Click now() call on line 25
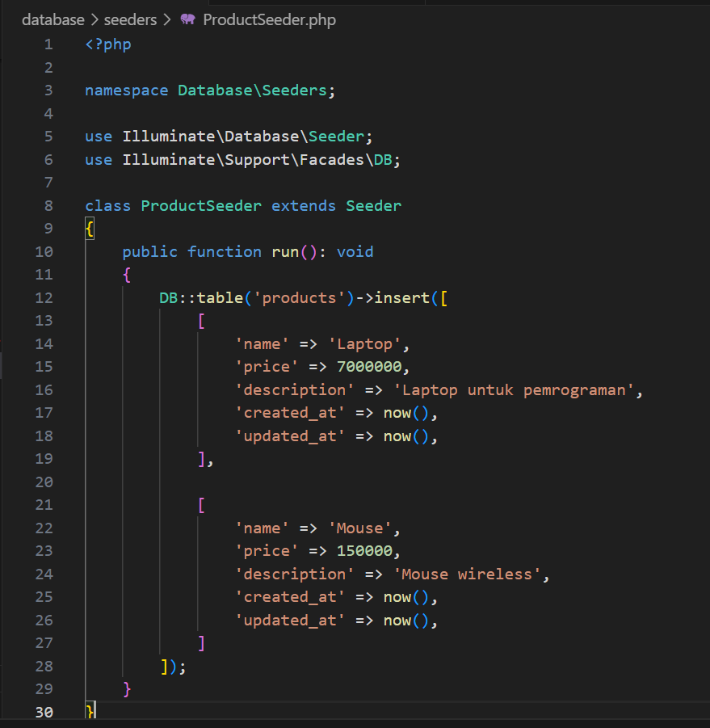 406,597
